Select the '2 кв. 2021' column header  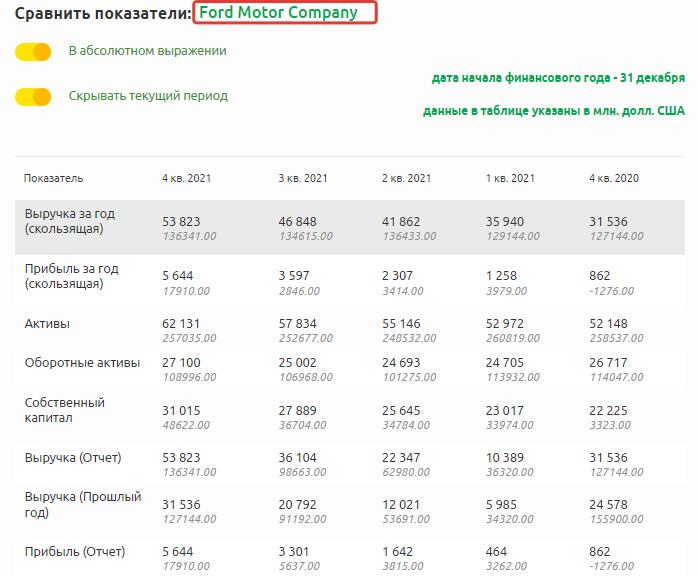(x=406, y=178)
